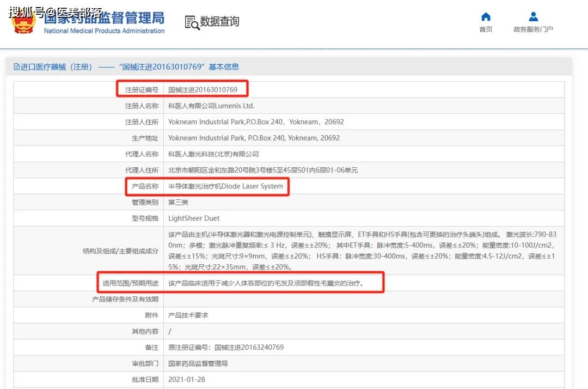588x389 pixels.
Task: Click the document icon before 进口医疗器械
Action: (16, 67)
